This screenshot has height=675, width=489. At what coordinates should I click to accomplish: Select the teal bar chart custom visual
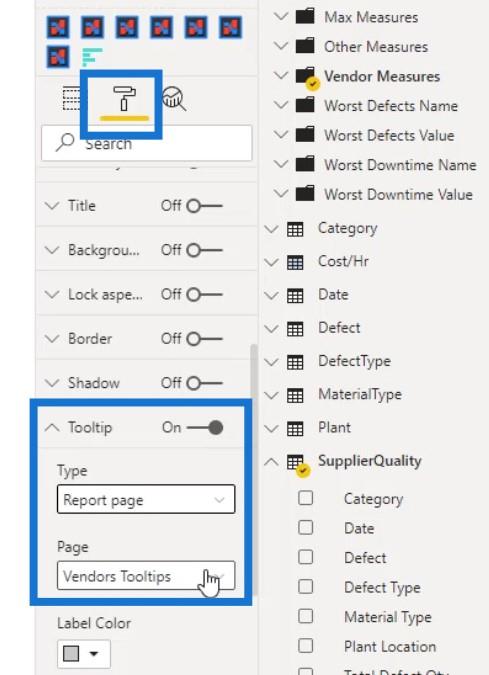92,57
